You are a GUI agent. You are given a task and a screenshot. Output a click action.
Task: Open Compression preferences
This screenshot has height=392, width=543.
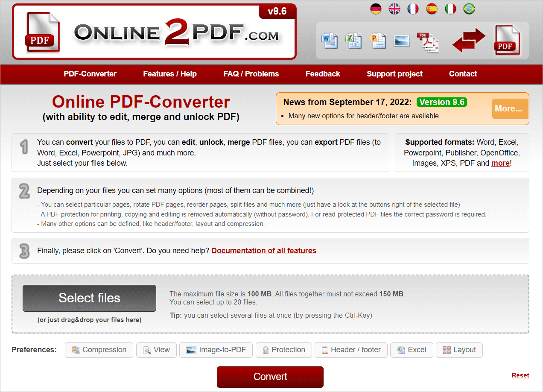(99, 350)
